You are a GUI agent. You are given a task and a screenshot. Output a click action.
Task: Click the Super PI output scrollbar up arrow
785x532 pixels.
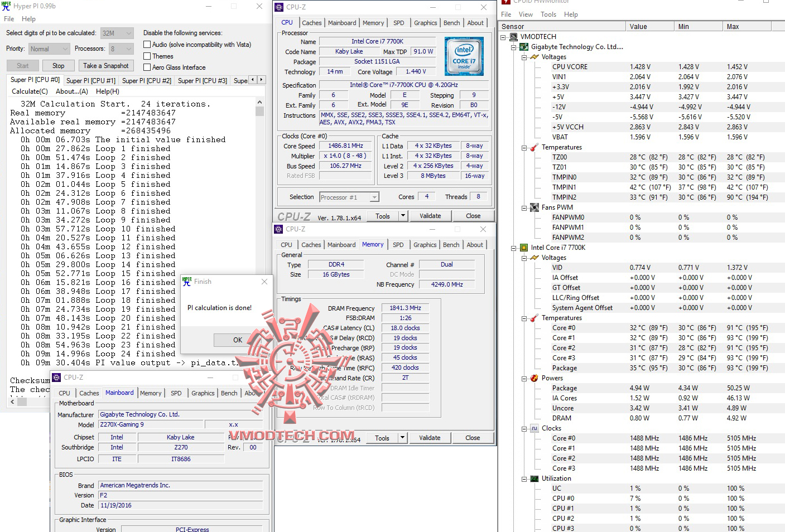[x=259, y=103]
